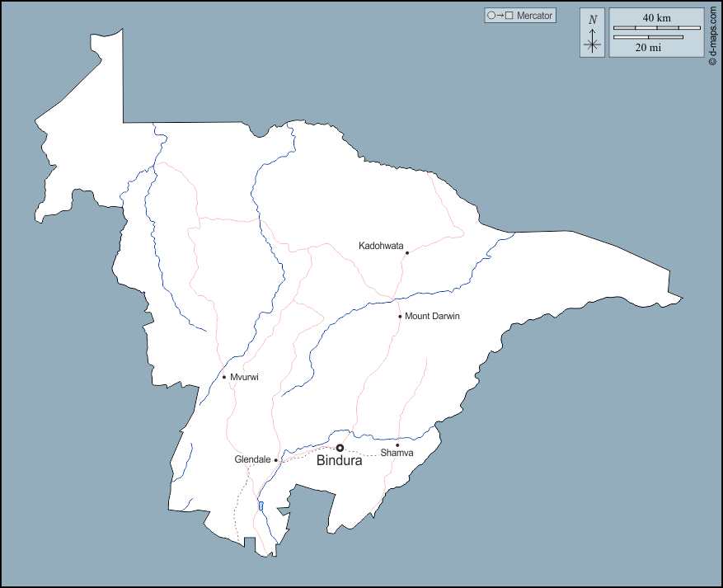The width and height of the screenshot is (723, 588).
Task: Click the Mount Darwin town dot
Action: [400, 316]
